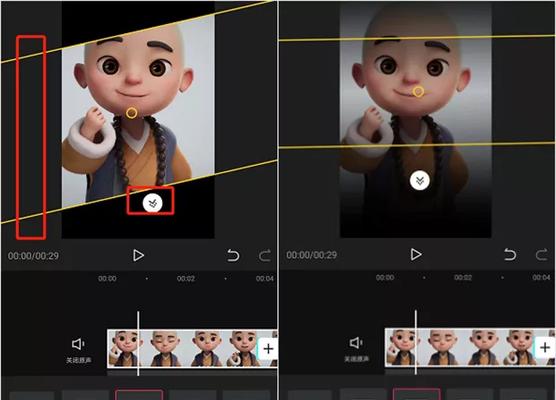Select highlighted mask option in left bottom bar
556x400 pixels.
tap(139, 394)
